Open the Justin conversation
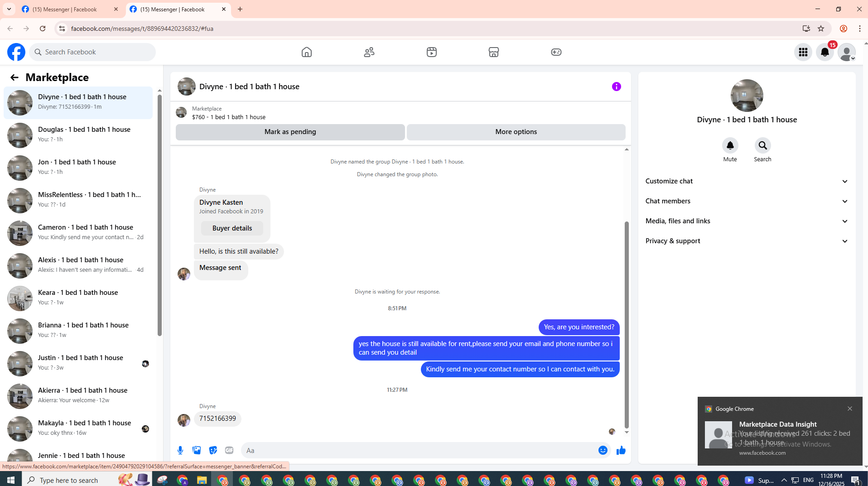Image resolution: width=868 pixels, height=486 pixels. pos(78,363)
